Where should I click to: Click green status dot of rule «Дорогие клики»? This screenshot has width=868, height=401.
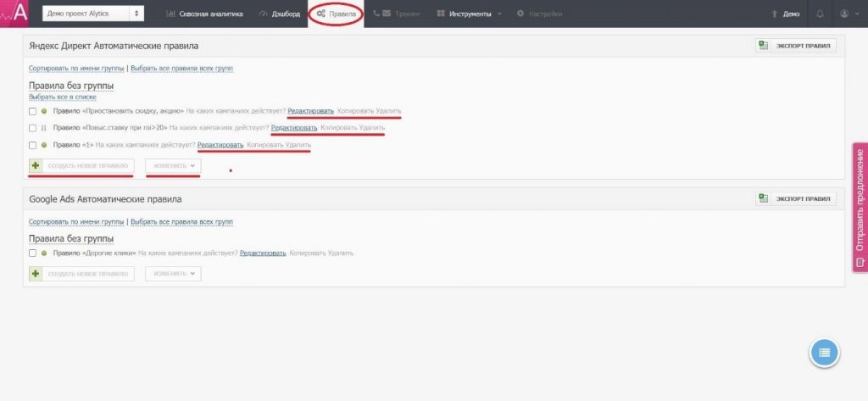click(x=44, y=253)
